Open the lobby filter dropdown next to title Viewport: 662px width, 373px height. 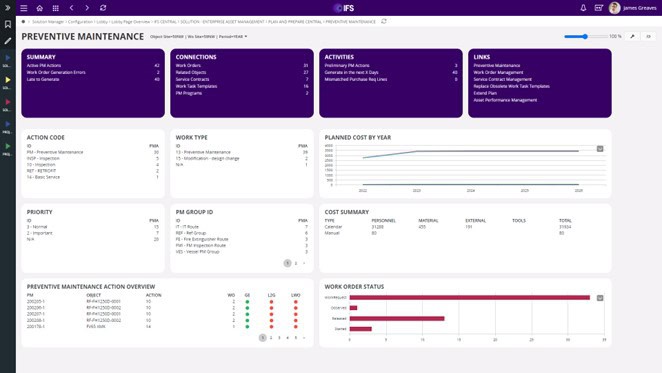point(198,37)
